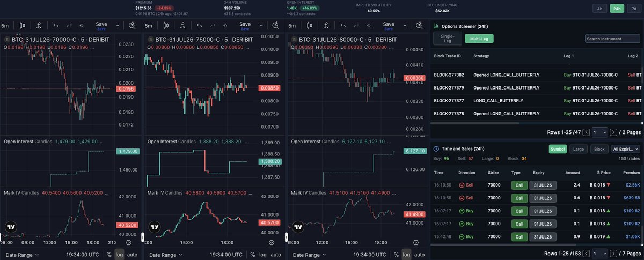Open indicators (fx) in 80000-C chart toolbar
The height and width of the screenshot is (260, 644).
(x=326, y=25)
